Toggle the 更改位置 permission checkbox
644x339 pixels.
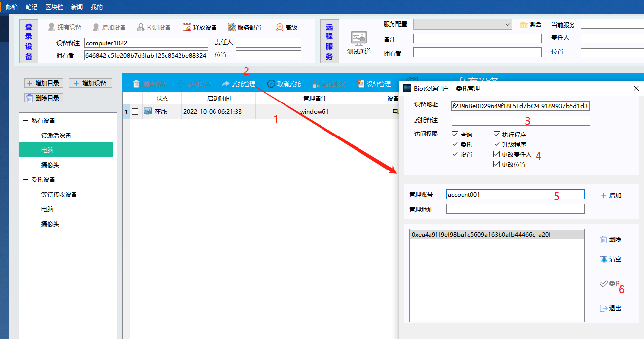(497, 164)
